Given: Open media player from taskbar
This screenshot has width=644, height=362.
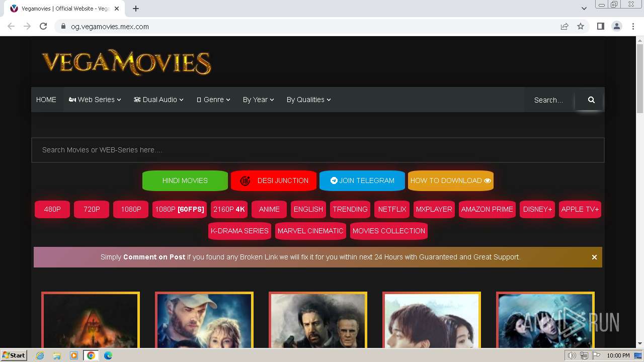Looking at the screenshot, I should click(x=74, y=355).
